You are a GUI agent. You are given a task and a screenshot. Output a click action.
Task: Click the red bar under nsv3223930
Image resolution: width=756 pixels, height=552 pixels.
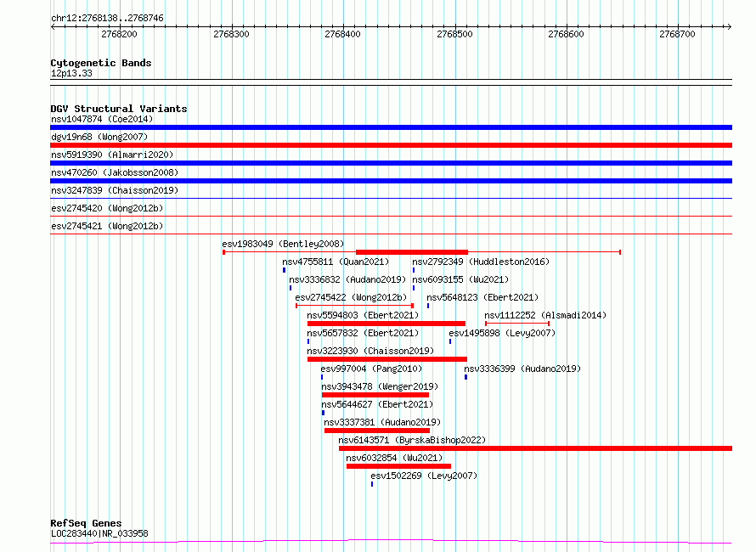387,359
